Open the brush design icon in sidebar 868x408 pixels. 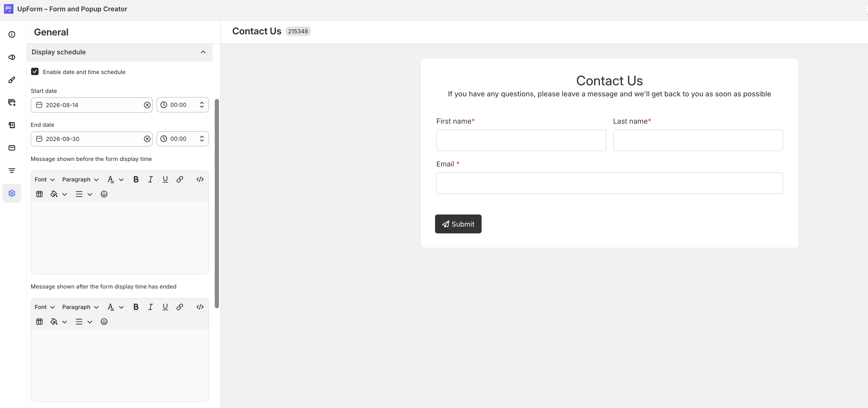tap(12, 80)
